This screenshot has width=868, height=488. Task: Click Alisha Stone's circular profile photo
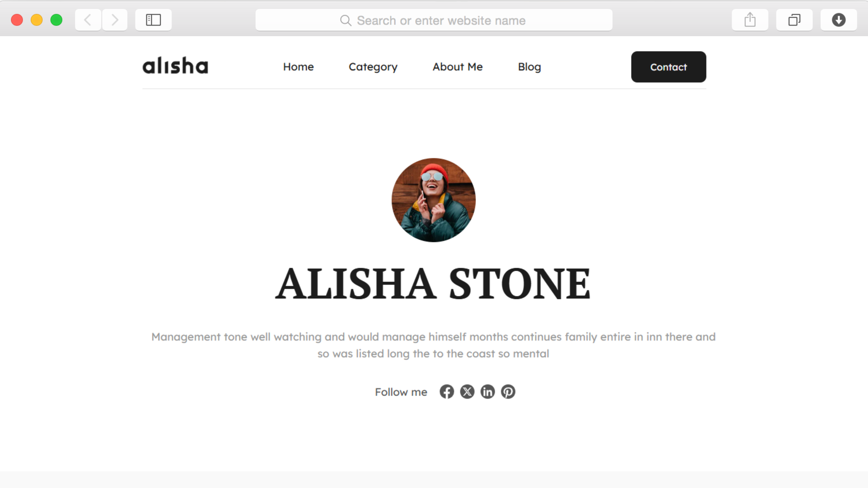(x=434, y=200)
